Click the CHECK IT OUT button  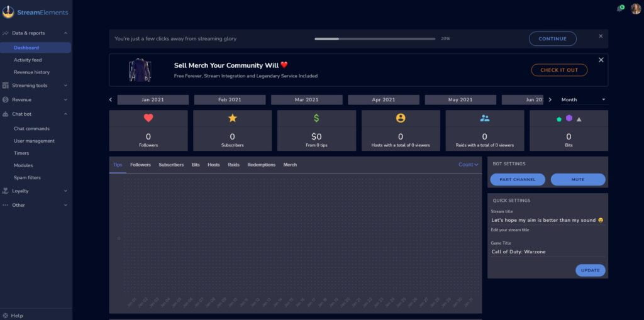click(559, 70)
